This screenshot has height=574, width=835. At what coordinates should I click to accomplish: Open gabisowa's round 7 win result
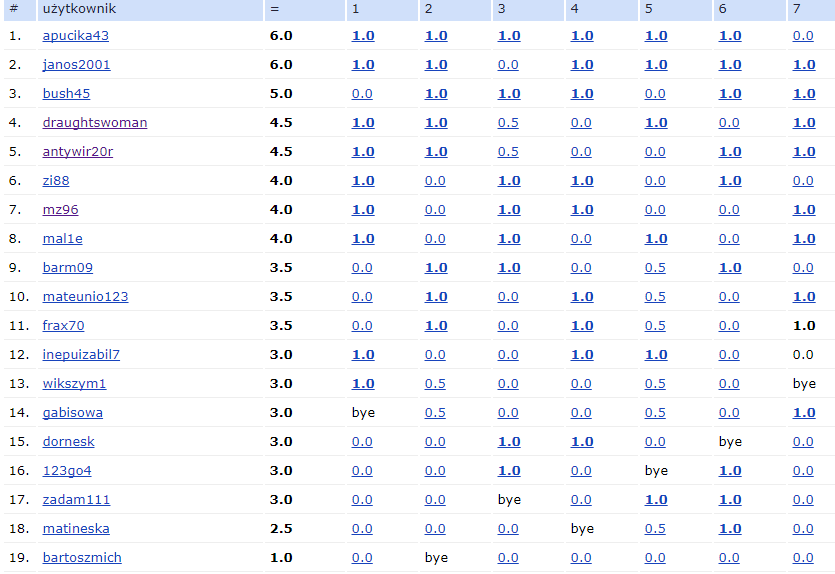804,413
